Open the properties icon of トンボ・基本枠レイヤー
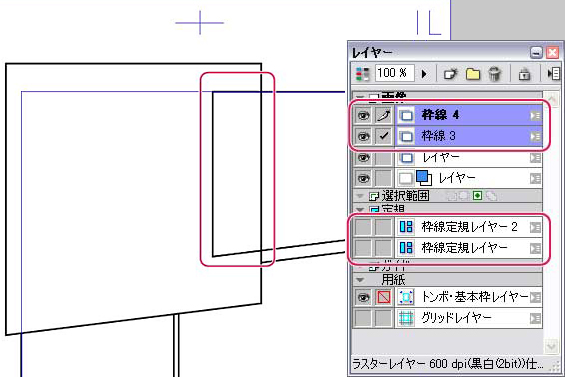 [535, 297]
